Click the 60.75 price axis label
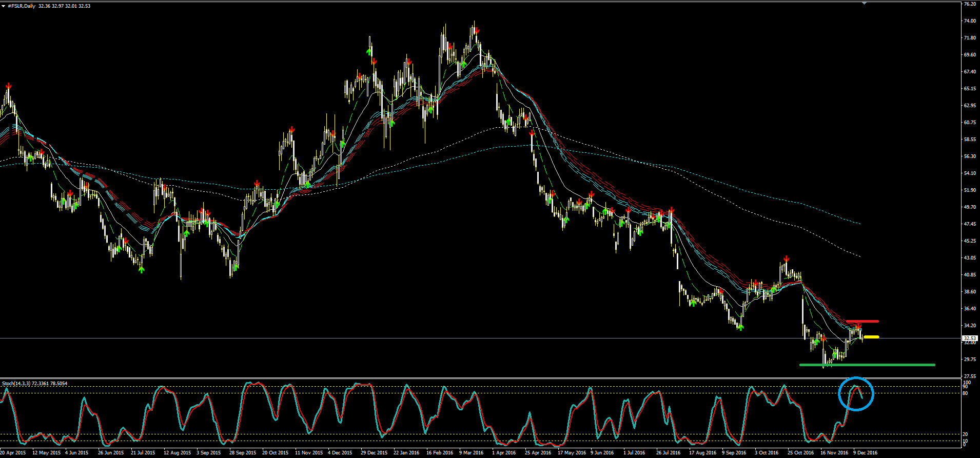 [x=970, y=123]
